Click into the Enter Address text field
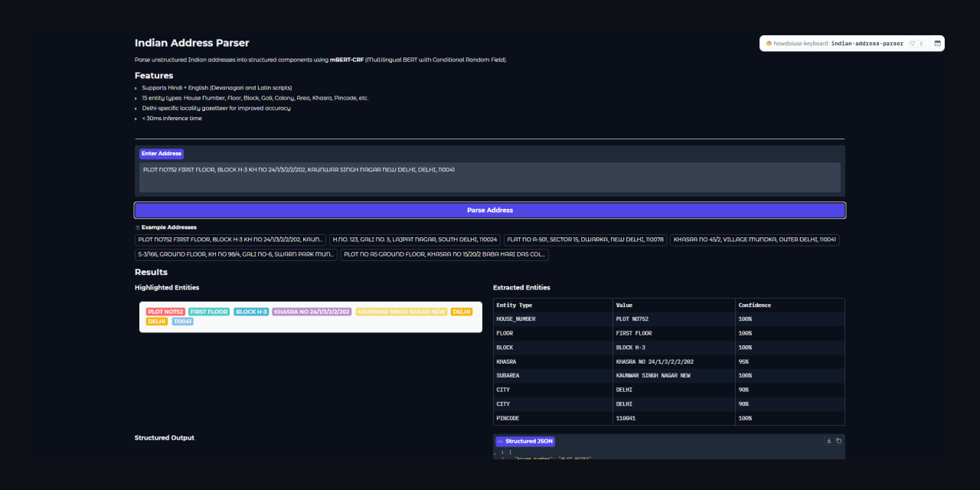The height and width of the screenshot is (490, 980). point(490,178)
